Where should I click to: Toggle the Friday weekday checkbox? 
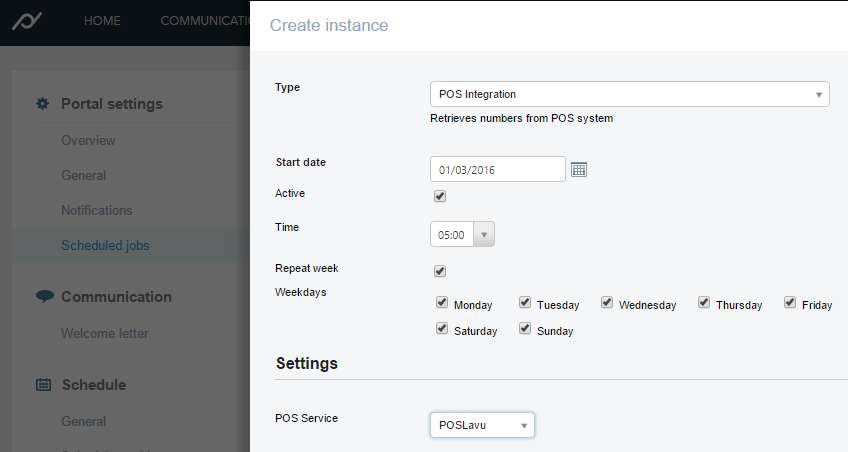(790, 303)
